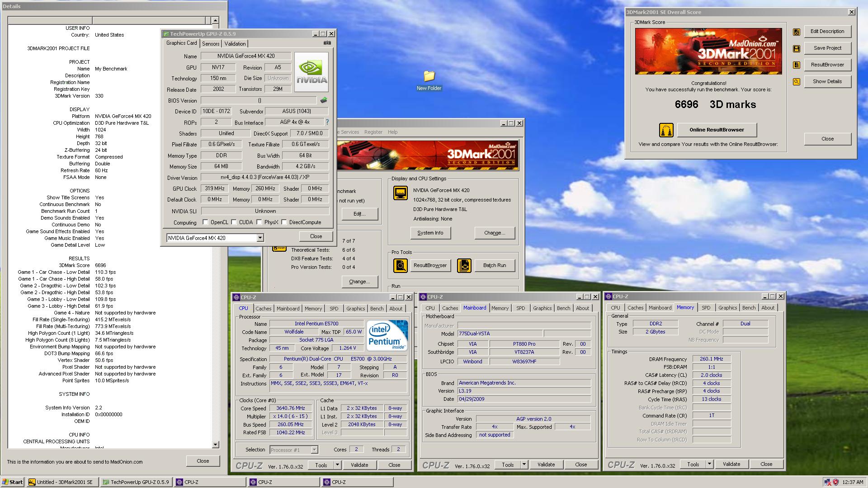Click the System Info button
This screenshot has width=868, height=488.
pyautogui.click(x=430, y=233)
